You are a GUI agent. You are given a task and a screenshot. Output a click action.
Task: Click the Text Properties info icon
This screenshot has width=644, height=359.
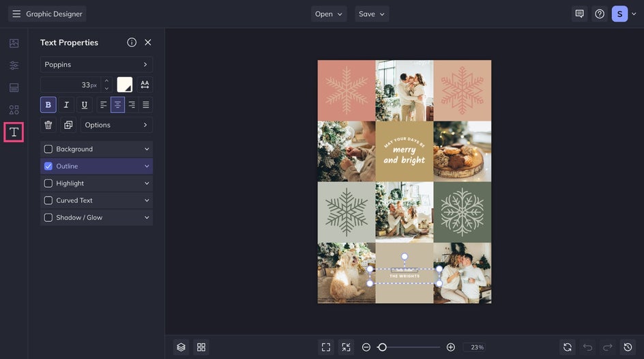[x=132, y=42]
